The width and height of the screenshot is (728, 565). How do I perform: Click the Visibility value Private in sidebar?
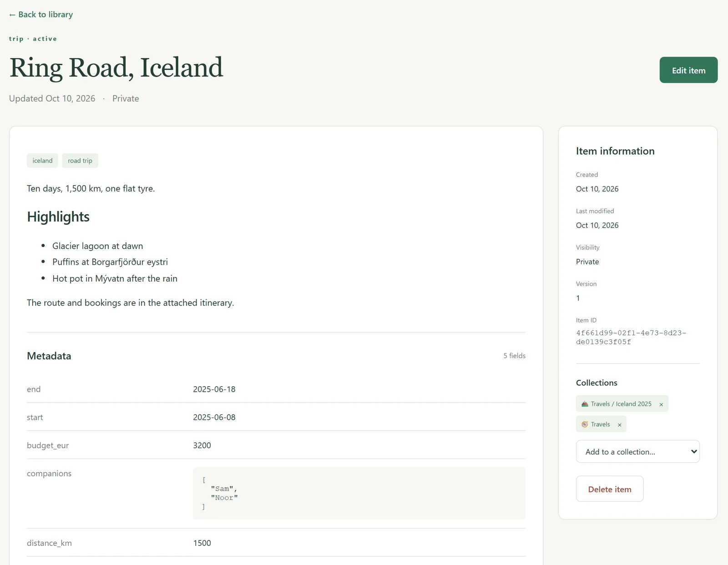pyautogui.click(x=587, y=262)
